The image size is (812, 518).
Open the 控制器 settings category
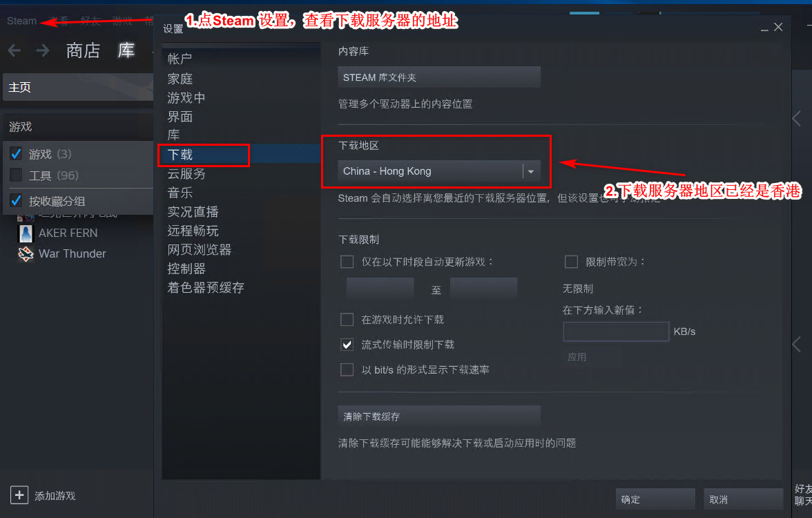click(x=186, y=268)
